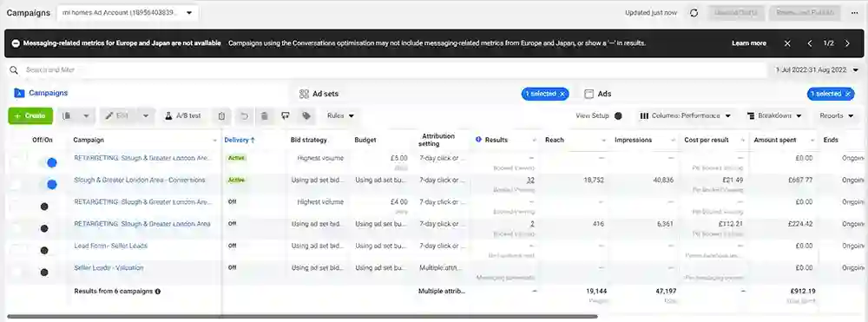Click the Duplicate icon in toolbar
The height and width of the screenshot is (322, 868).
[x=67, y=115]
